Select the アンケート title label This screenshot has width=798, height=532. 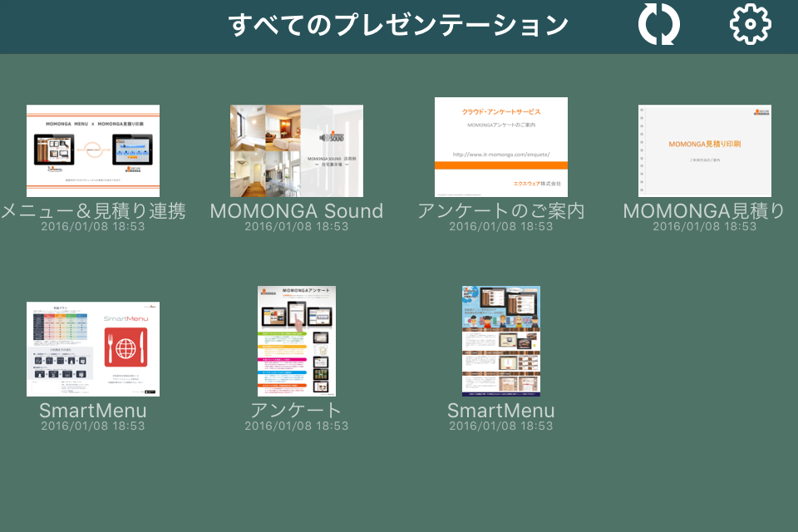(x=296, y=411)
